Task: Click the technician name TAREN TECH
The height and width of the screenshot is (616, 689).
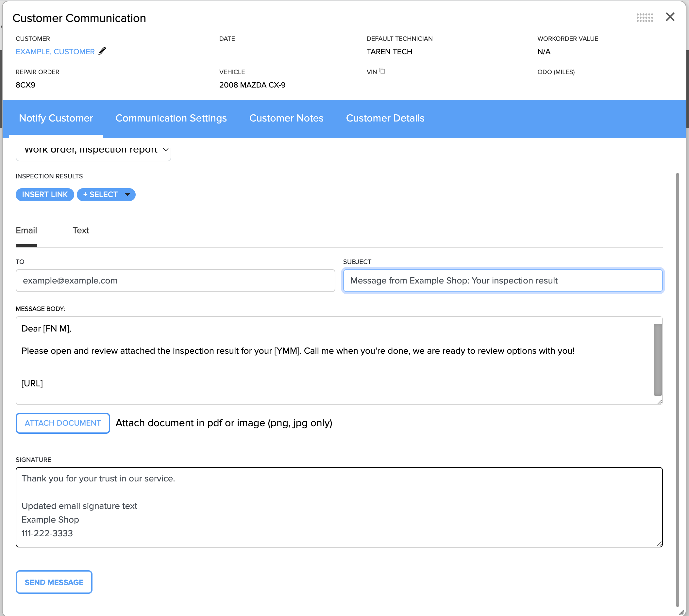Action: pos(389,52)
